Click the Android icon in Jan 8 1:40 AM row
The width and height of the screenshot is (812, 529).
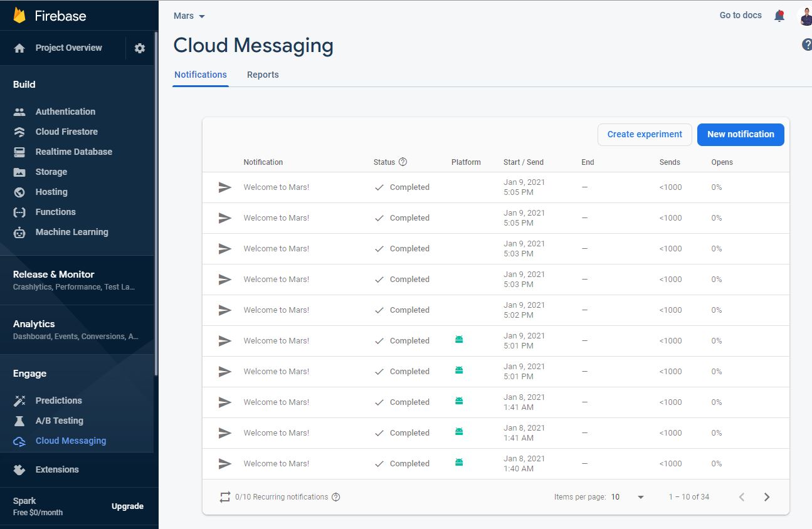point(459,463)
